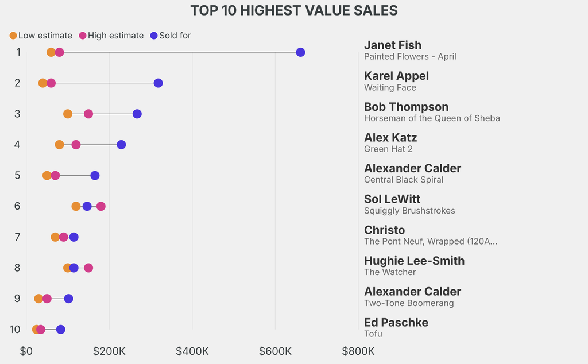Select Bob Thompson's pink high estimate dot
This screenshot has width=588, height=364.
(x=88, y=114)
